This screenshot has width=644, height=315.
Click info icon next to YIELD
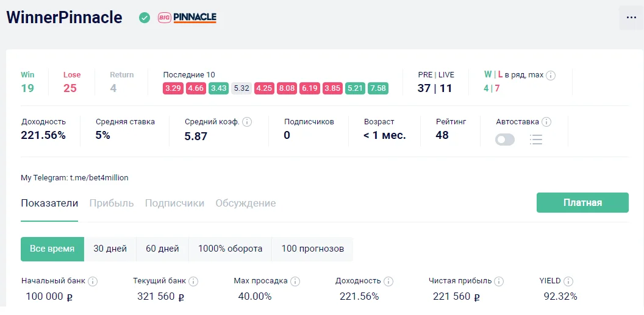point(568,281)
